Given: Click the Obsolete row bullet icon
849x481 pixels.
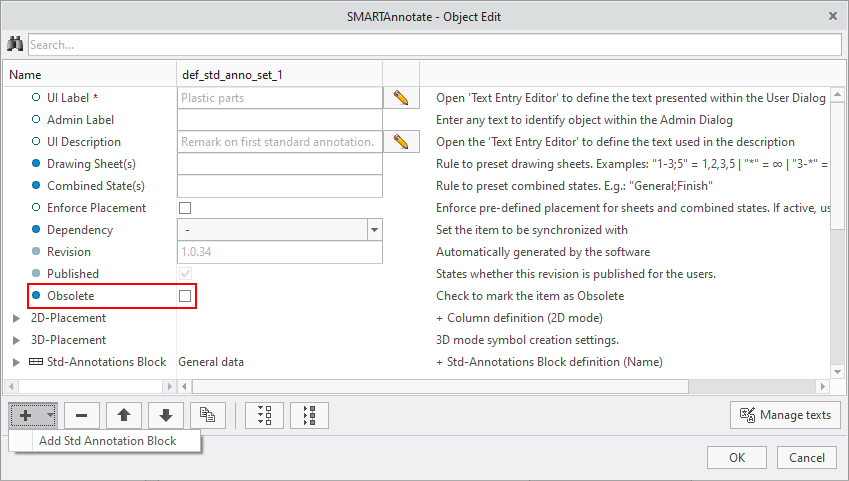Looking at the screenshot, I should (x=36, y=295).
